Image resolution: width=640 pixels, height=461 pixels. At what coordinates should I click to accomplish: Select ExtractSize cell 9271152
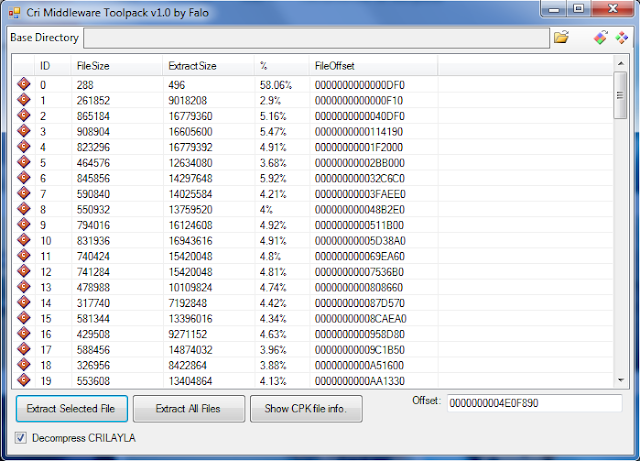[x=188, y=334]
